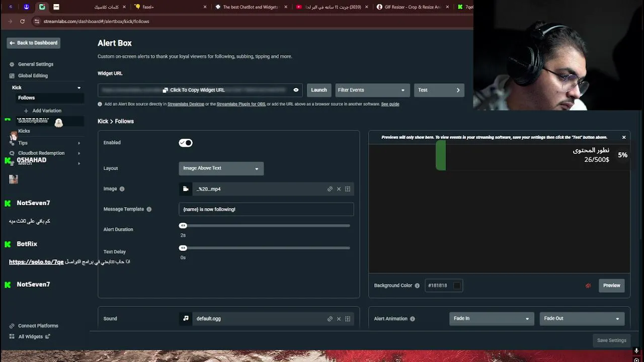Open Global Editing in the sidebar
This screenshot has height=362, width=644.
pyautogui.click(x=33, y=75)
